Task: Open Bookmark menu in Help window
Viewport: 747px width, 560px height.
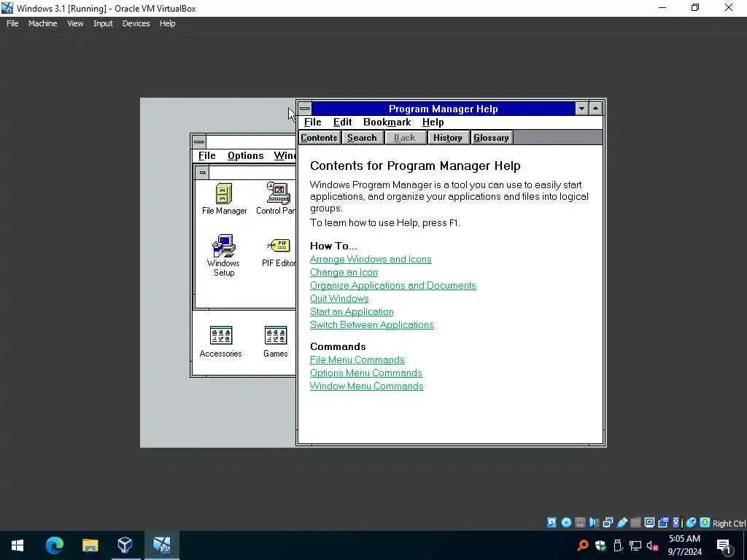Action: 387,122
